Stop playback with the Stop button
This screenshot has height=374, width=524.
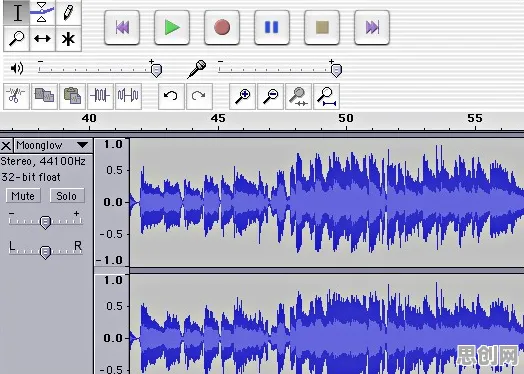[x=322, y=27]
